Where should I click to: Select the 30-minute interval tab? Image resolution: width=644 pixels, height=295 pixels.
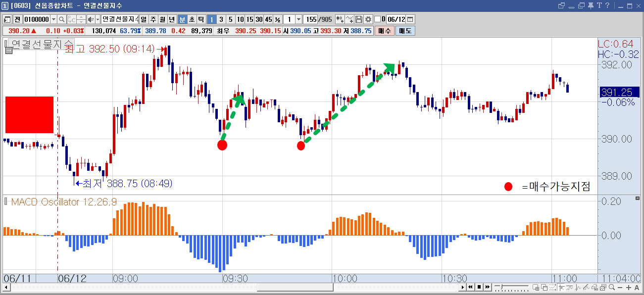pyautogui.click(x=259, y=19)
